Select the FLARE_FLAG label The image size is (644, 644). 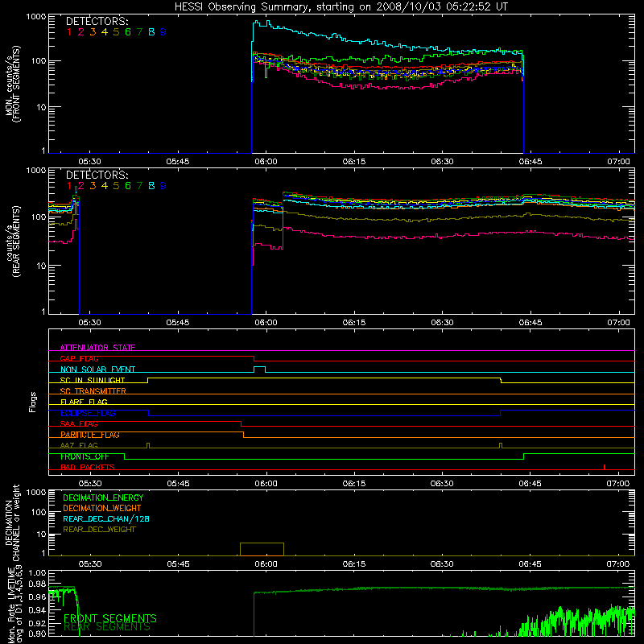84,402
